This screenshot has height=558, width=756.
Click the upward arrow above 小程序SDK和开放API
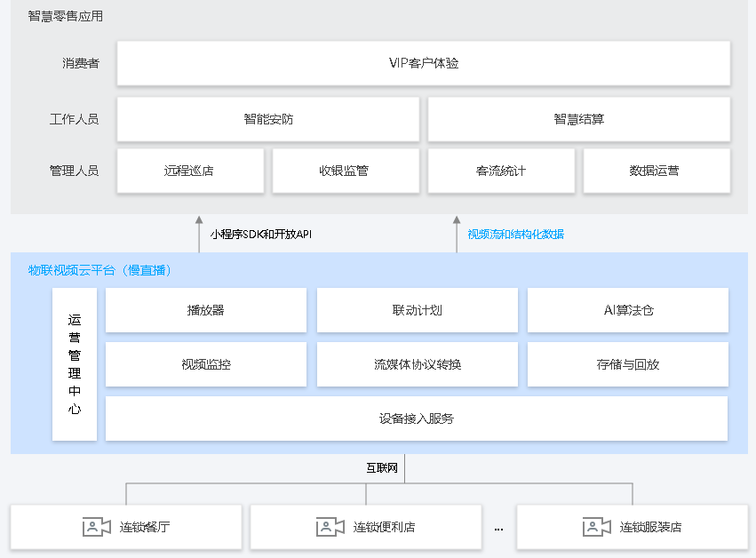point(200,226)
